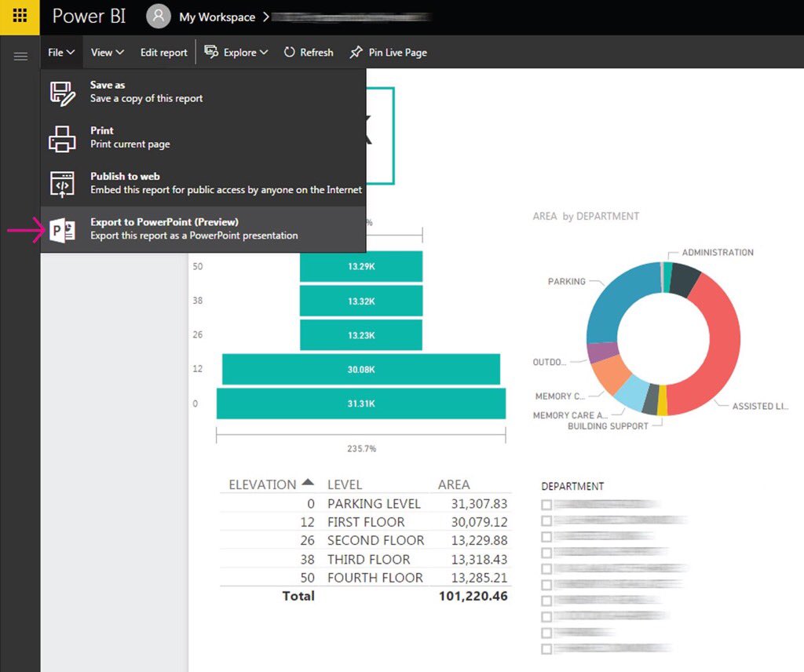The width and height of the screenshot is (804, 672).
Task: Click the 31.31K funnel bar
Action: [x=361, y=404]
